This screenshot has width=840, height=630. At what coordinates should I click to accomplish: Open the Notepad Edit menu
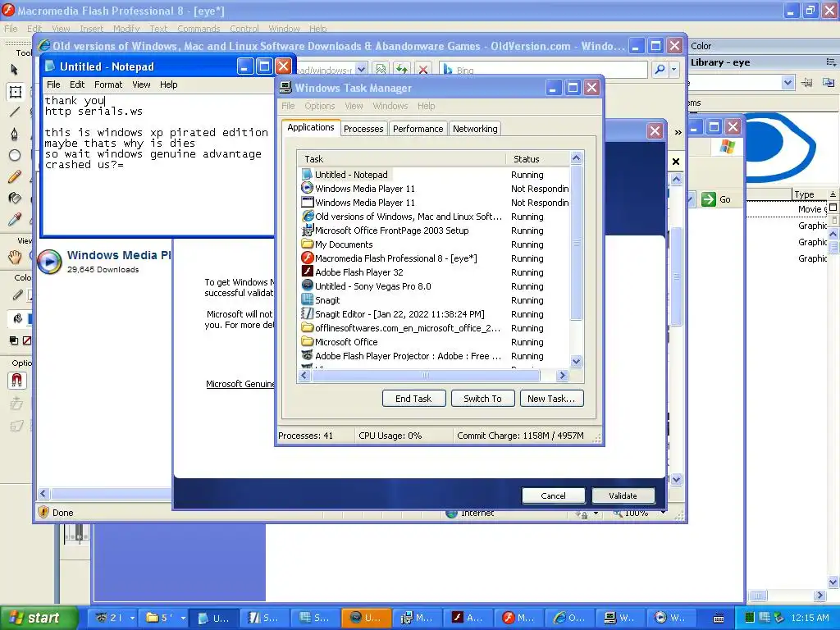click(77, 84)
